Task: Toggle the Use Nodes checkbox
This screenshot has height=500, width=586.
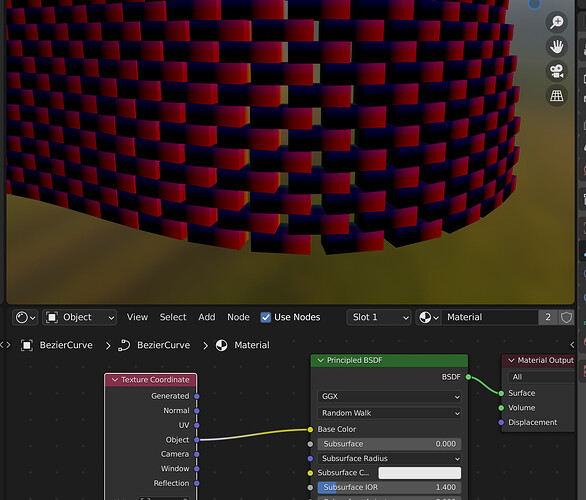Action: point(266,317)
